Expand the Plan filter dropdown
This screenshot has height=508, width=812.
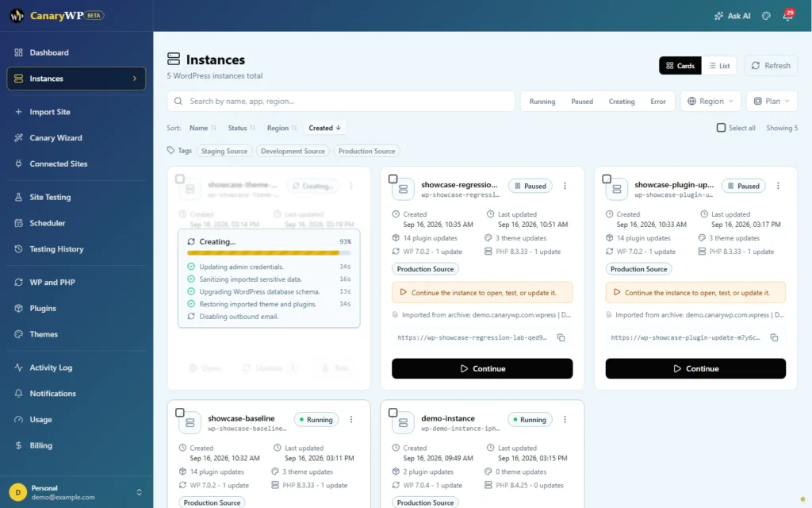pos(772,101)
